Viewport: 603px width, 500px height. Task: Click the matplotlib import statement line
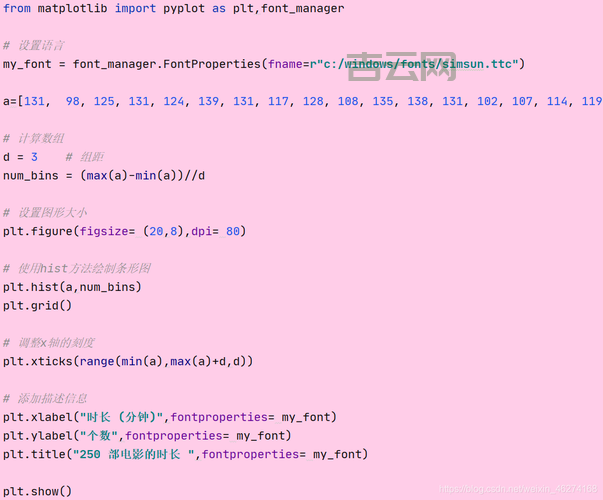pyautogui.click(x=173, y=9)
